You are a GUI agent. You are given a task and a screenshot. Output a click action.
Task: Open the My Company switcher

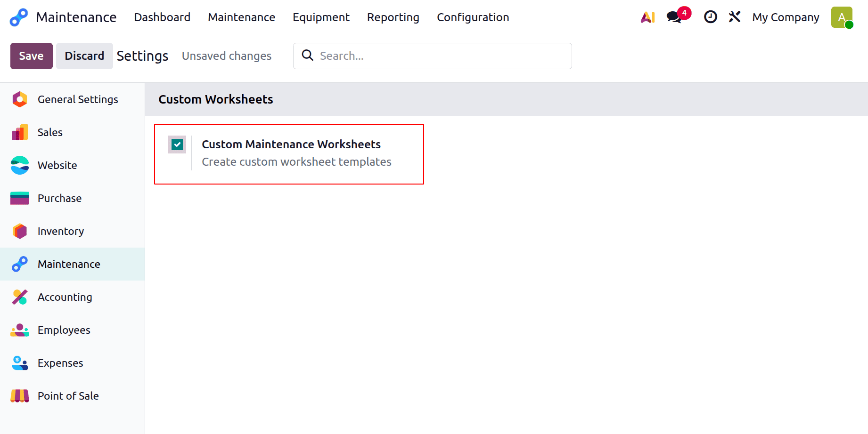tap(786, 17)
